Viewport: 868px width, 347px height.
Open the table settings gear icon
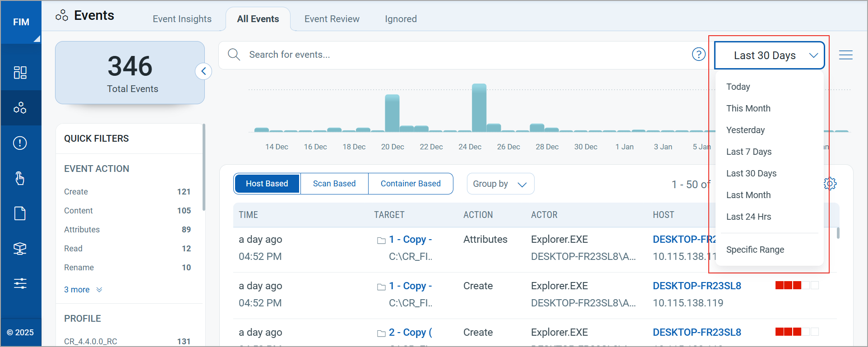[830, 184]
